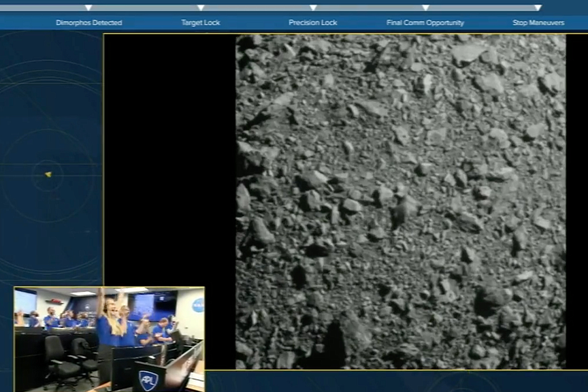Select the "Target Lock" label
The width and height of the screenshot is (588, 392).
[x=201, y=22]
